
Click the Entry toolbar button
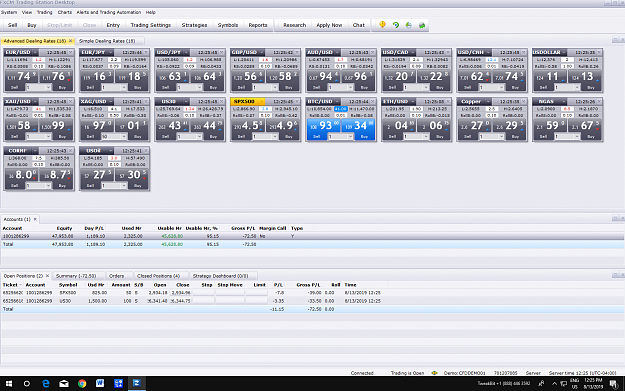pyautogui.click(x=113, y=25)
